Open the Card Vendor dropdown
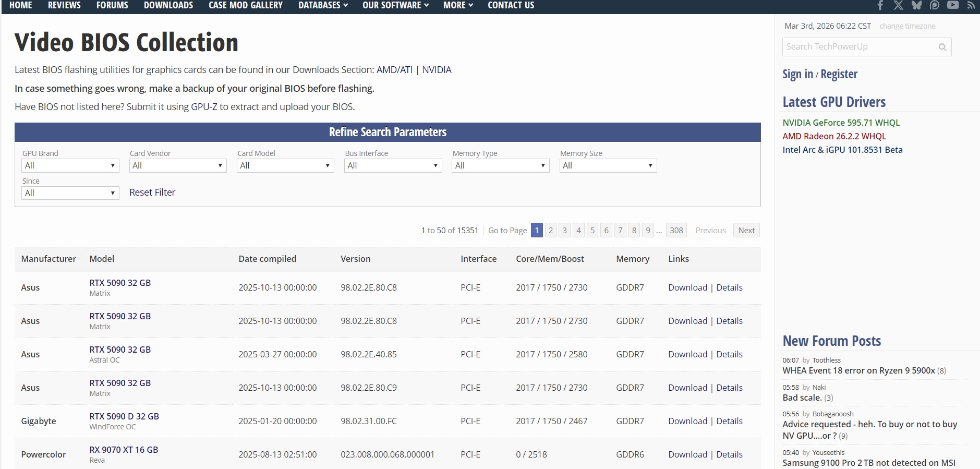Screen dimensions: 980x469 [177, 166]
